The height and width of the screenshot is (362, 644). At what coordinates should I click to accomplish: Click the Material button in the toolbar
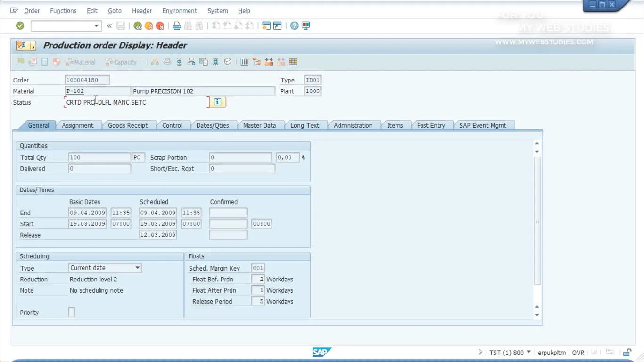[x=80, y=62]
